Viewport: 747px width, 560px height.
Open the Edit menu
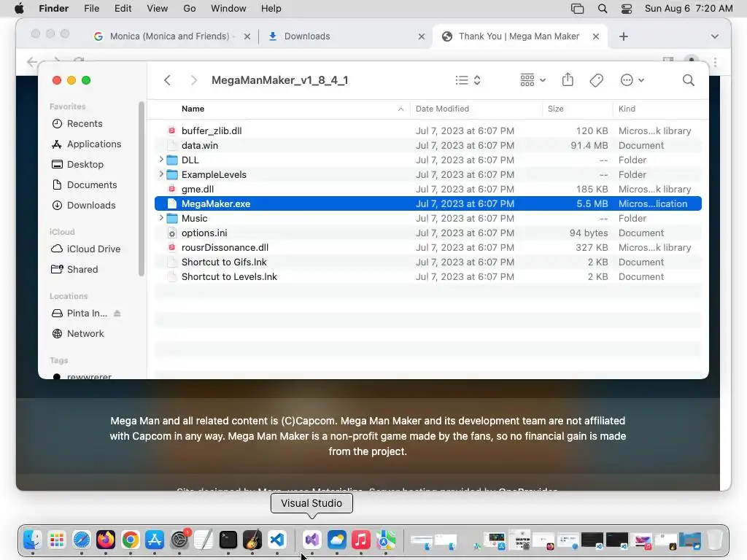click(x=123, y=9)
